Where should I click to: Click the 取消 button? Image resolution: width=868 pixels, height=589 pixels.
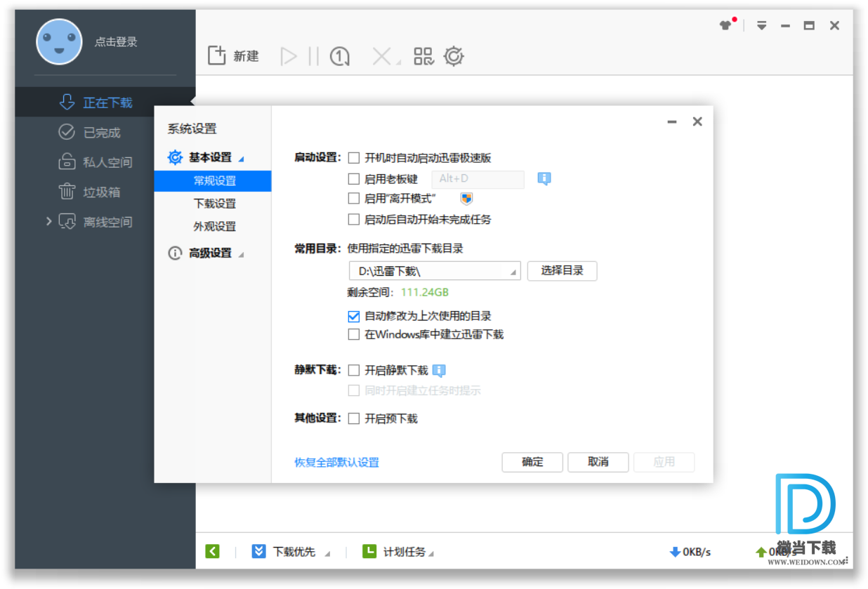[598, 462]
